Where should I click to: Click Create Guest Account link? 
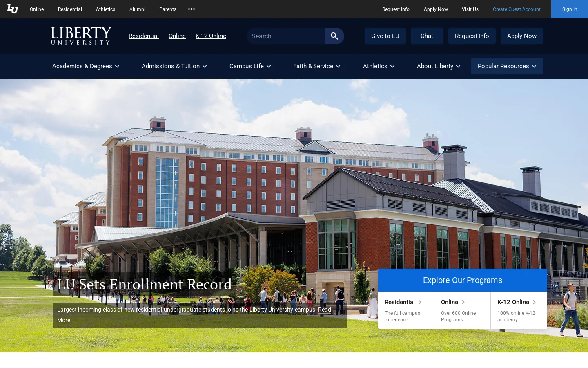coord(517,9)
